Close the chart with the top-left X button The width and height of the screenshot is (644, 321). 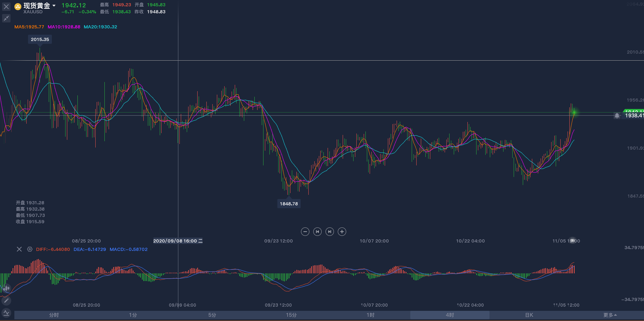coord(6,7)
